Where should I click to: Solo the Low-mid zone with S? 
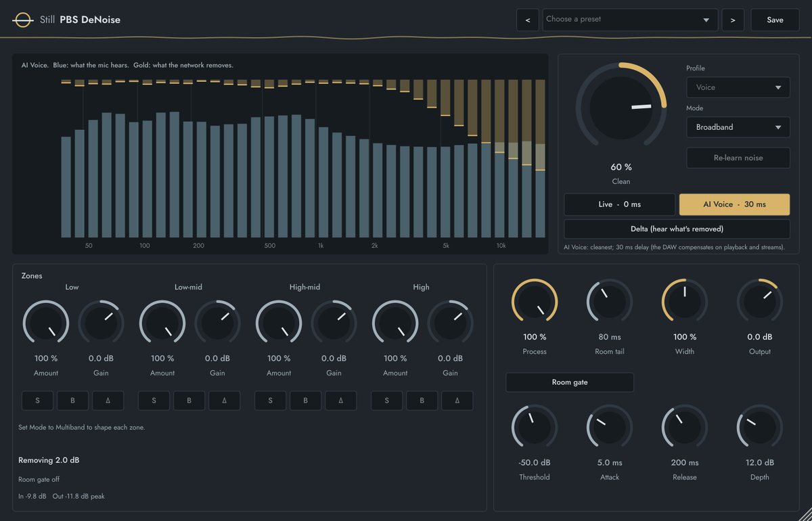(154, 401)
